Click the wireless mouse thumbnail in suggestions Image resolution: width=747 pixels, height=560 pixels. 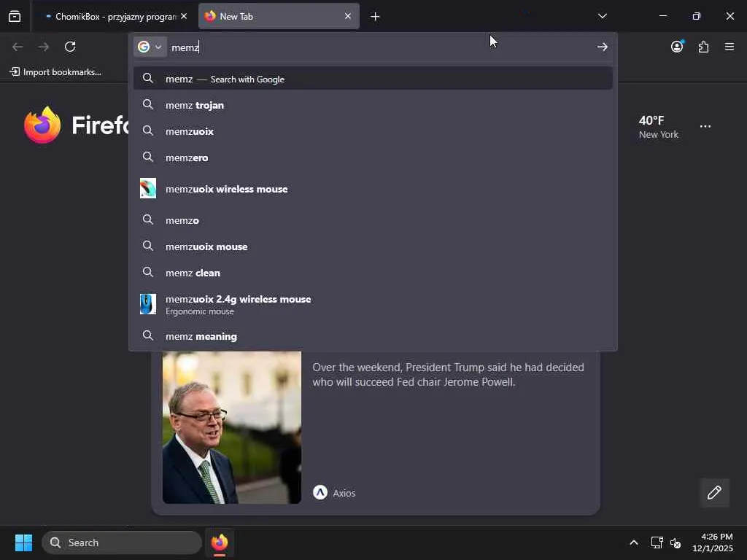pos(148,189)
